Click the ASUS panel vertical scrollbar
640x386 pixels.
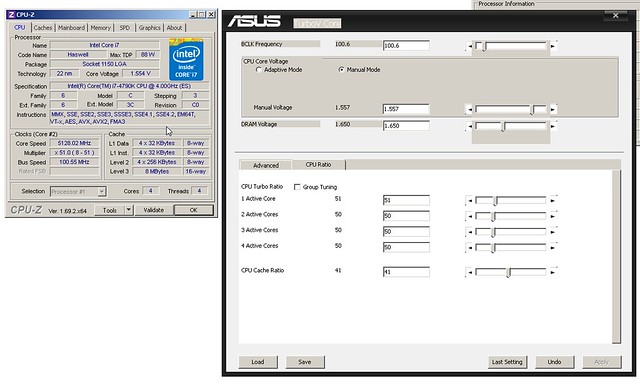[x=616, y=257]
